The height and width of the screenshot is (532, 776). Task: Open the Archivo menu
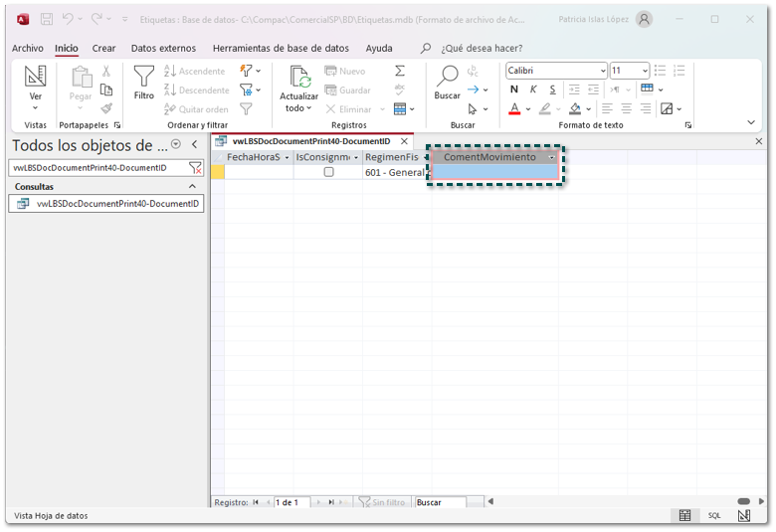(28, 48)
